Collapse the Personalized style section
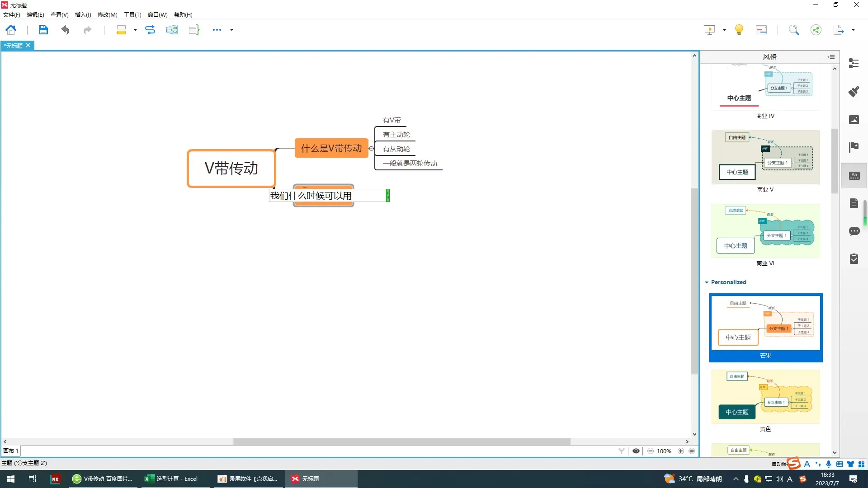 (707, 282)
